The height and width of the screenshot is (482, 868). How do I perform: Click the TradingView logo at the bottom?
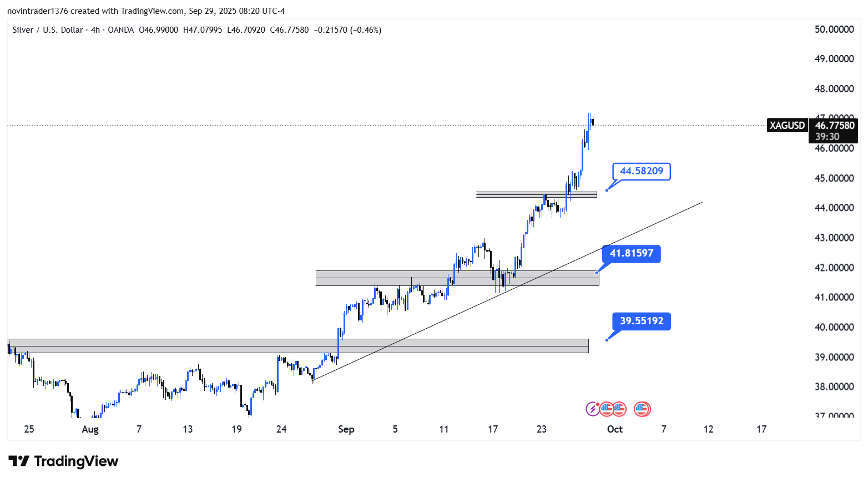64,461
